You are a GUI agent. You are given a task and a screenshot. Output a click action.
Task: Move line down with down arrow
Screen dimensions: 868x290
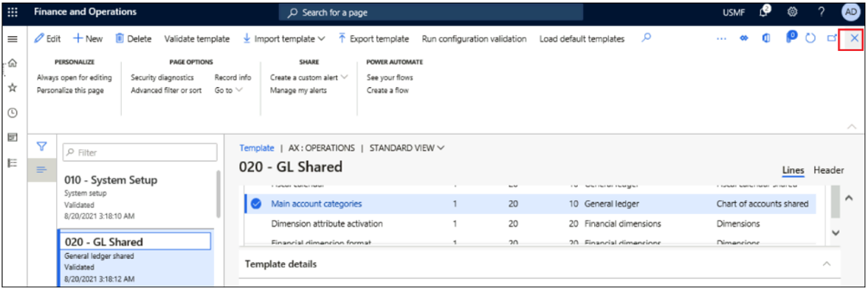836,233
